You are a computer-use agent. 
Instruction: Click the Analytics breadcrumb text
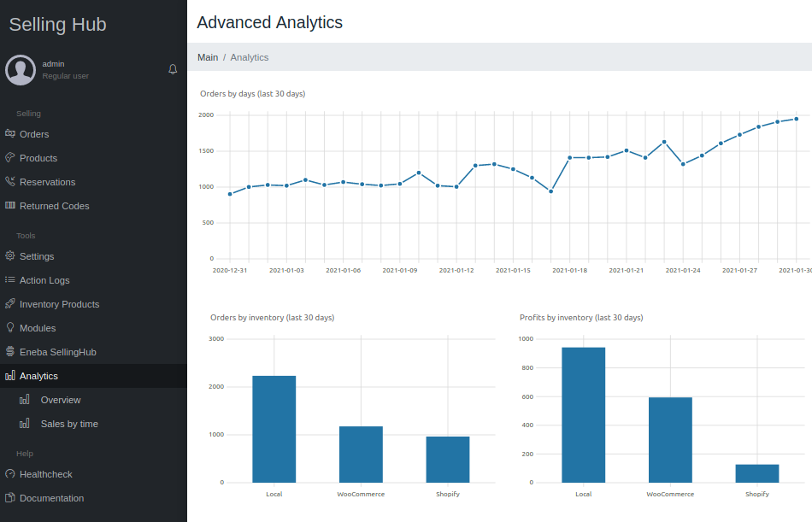(249, 57)
